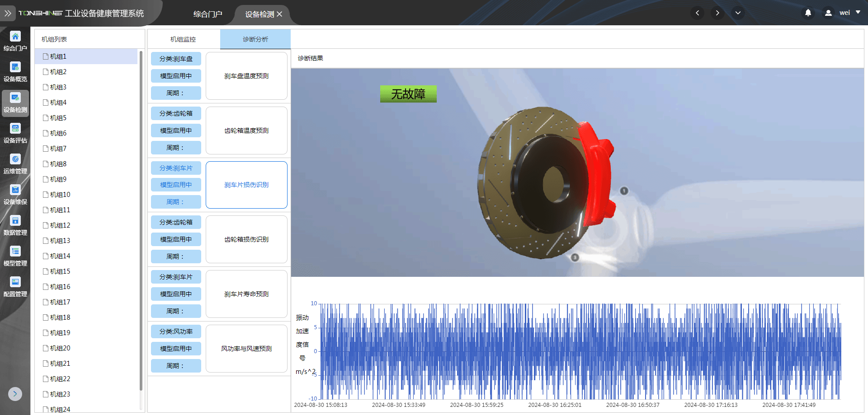Screen dimensions: 868x415
Task: Click the notification bell icon
Action: click(808, 13)
